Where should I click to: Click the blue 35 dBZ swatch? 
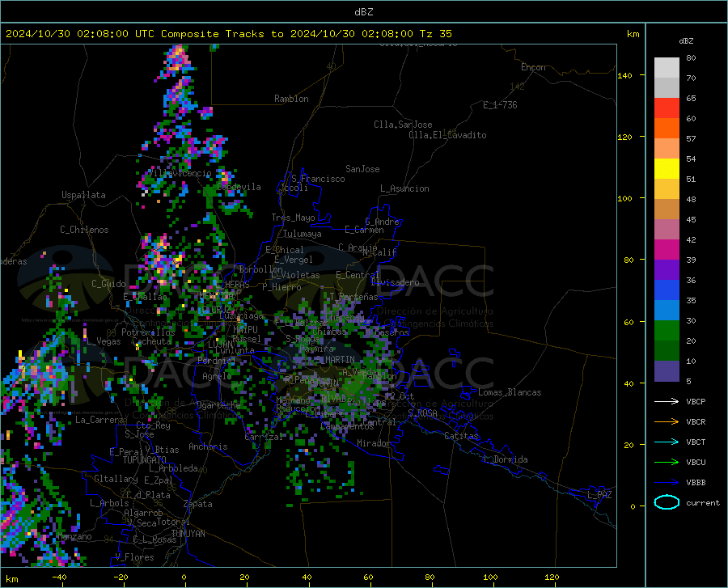tap(667, 290)
